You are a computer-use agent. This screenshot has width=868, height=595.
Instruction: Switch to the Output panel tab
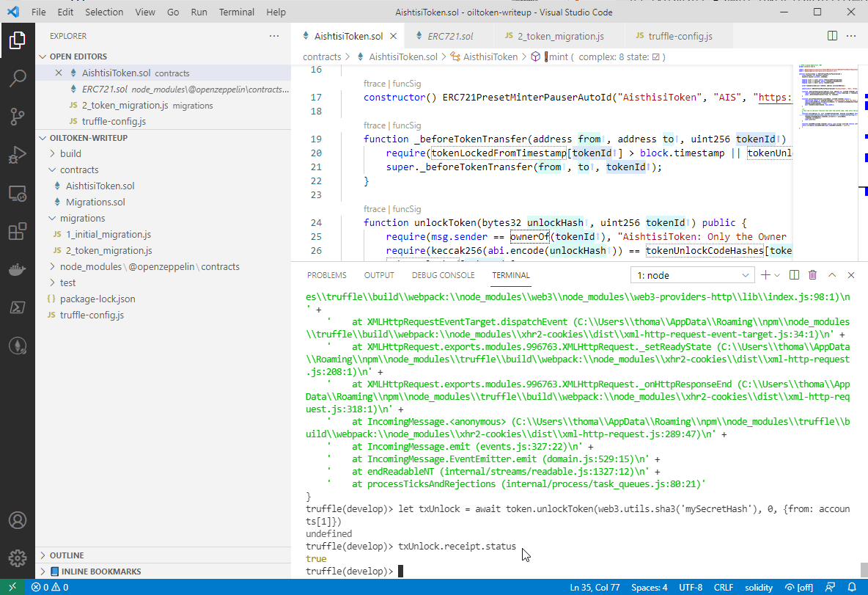379,275
